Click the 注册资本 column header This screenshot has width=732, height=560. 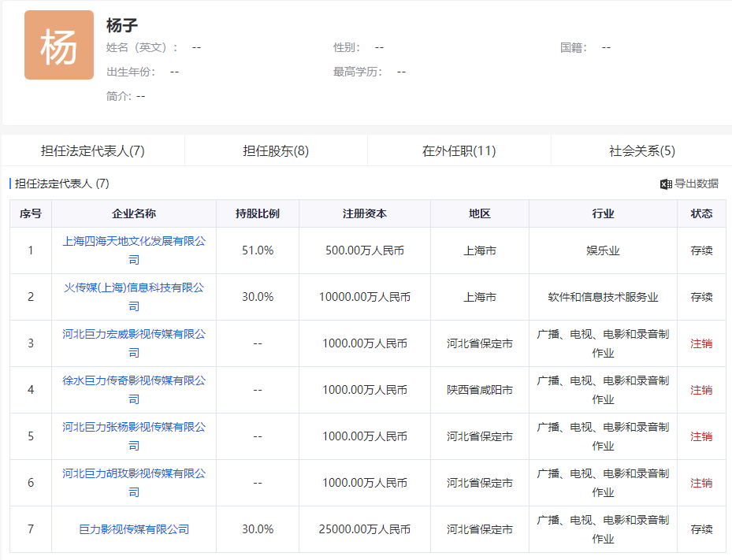364,213
